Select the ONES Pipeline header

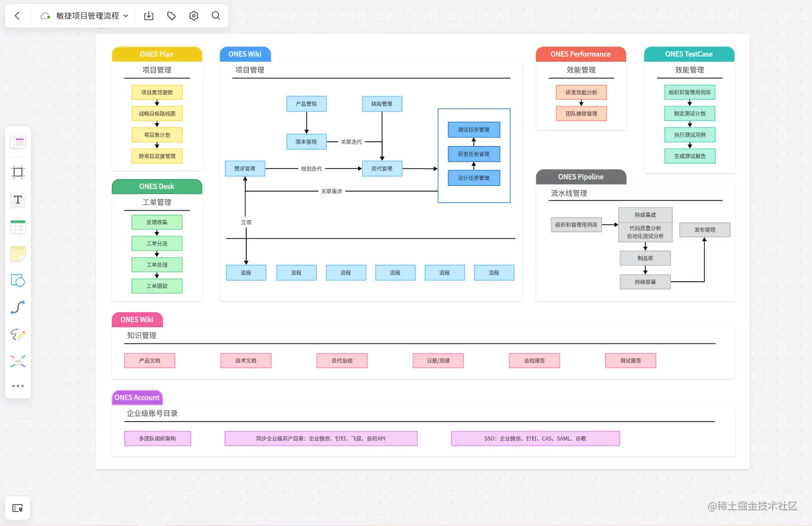(581, 177)
